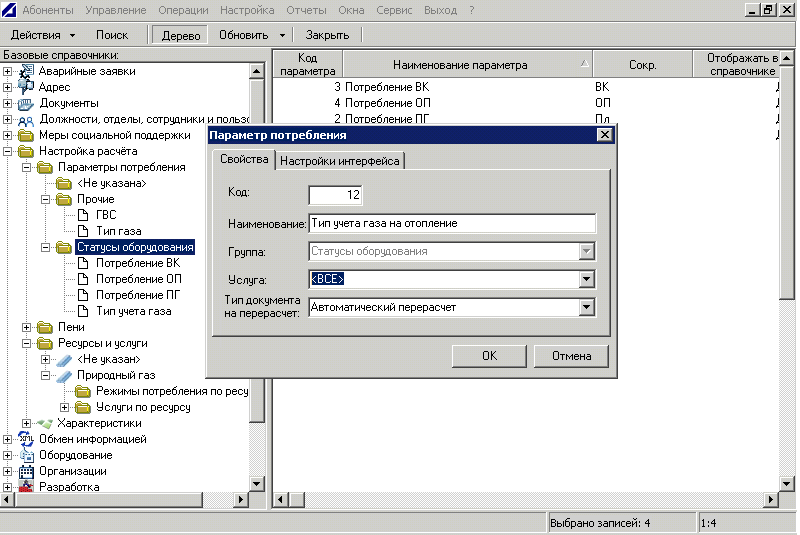The height and width of the screenshot is (535, 800).
Task: Expand the Услуги по ресурсу node
Action: [x=65, y=407]
